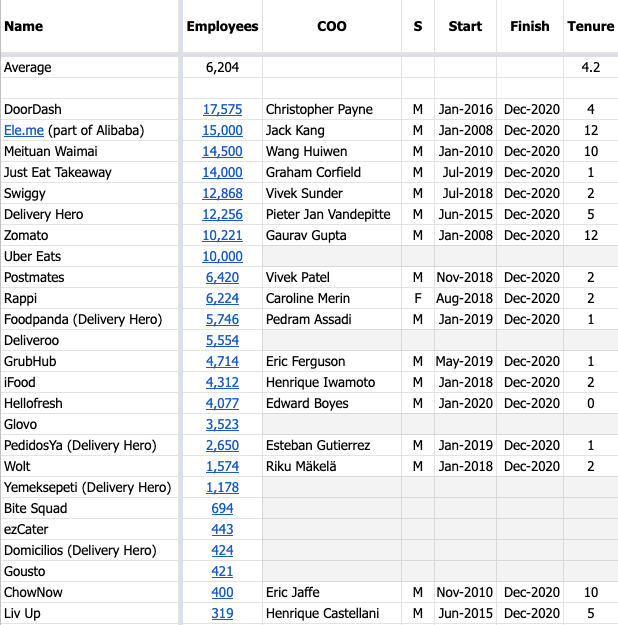The height and width of the screenshot is (625, 618).
Task: Select the Pedram Assadi cell
Action: coord(332,319)
